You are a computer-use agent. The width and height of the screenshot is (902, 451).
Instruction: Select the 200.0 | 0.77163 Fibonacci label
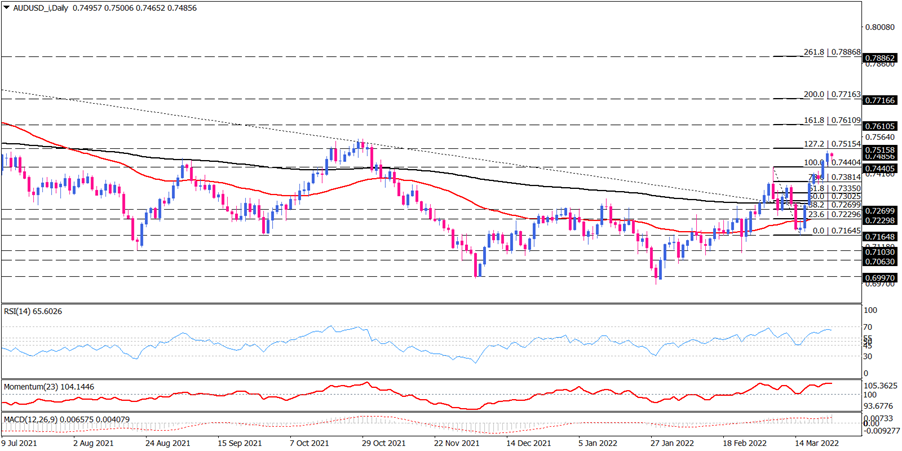click(x=832, y=93)
